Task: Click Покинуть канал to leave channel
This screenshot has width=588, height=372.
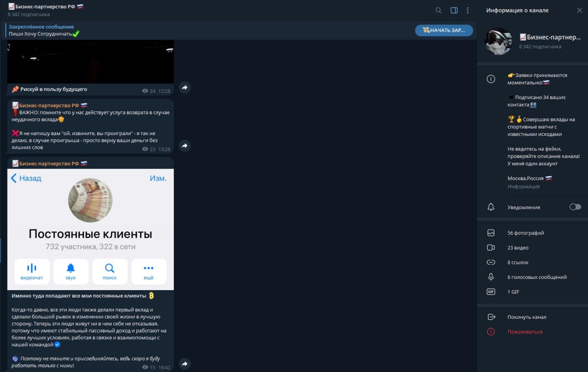Action: [526, 317]
